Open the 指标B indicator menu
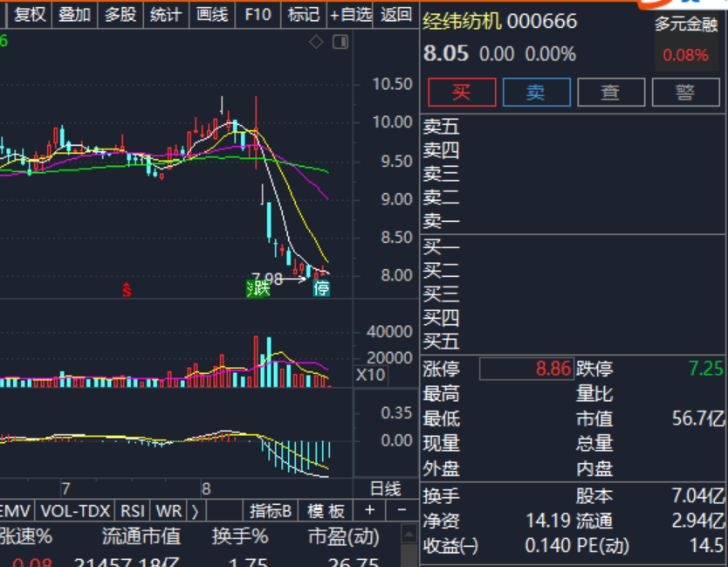This screenshot has height=567, width=728. pyautogui.click(x=271, y=511)
